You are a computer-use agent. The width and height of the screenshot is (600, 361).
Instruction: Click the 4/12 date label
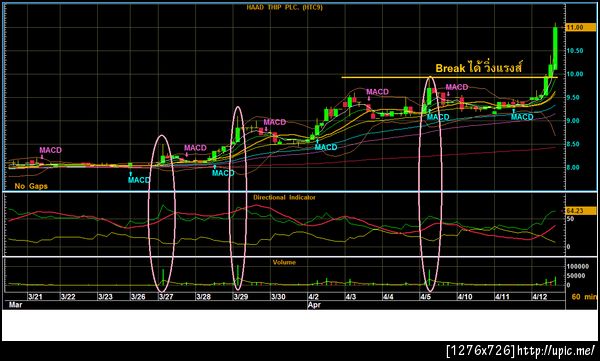[540, 297]
